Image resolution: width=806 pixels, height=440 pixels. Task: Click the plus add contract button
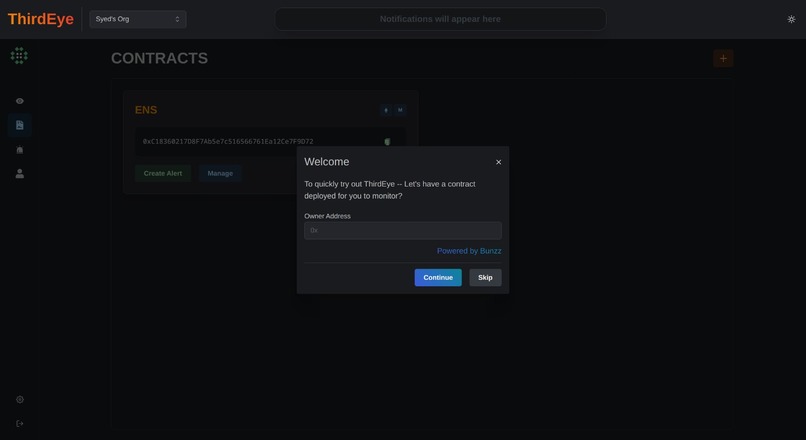tap(723, 59)
